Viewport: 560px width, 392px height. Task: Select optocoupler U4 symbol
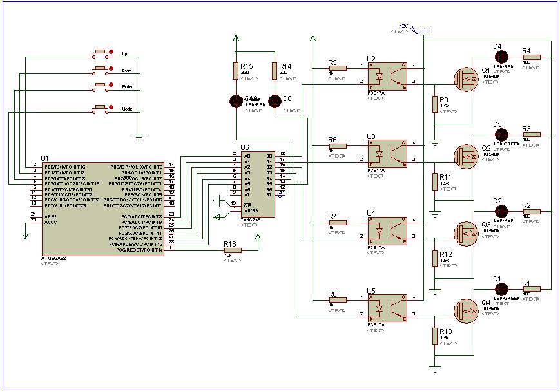[387, 231]
